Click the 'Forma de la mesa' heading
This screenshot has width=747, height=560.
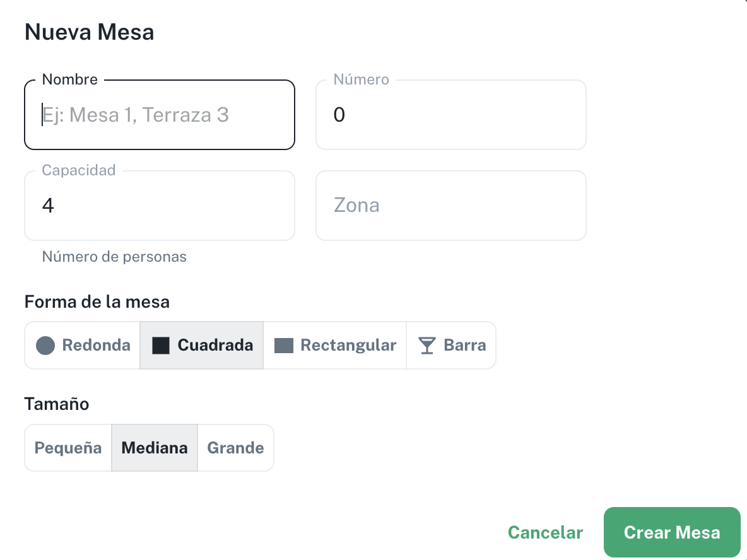tap(97, 302)
